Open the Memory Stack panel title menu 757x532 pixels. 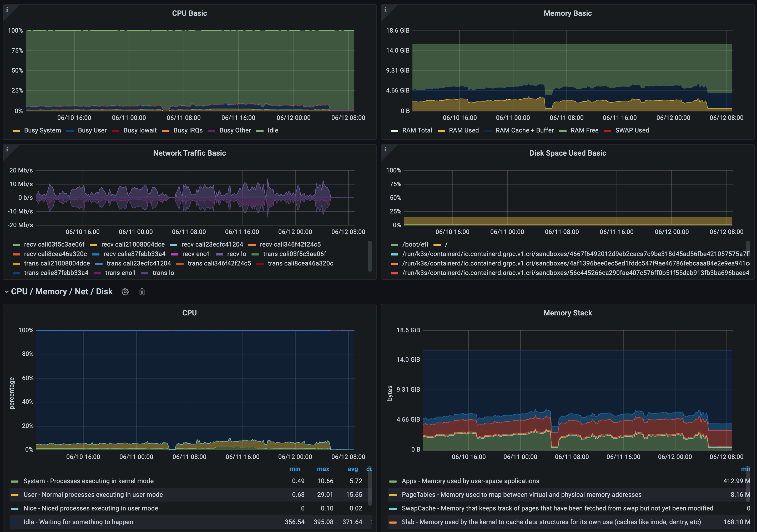(567, 313)
